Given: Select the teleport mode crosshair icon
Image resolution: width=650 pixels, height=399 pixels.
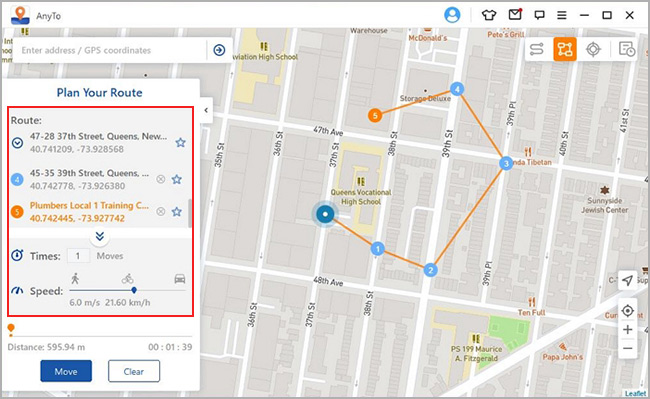Looking at the screenshot, I should 593,49.
